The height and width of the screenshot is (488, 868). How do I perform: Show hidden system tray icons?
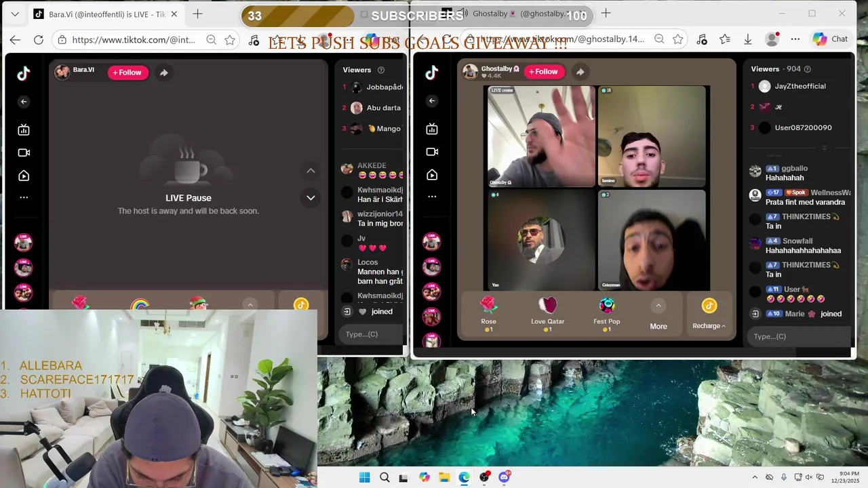point(755,477)
